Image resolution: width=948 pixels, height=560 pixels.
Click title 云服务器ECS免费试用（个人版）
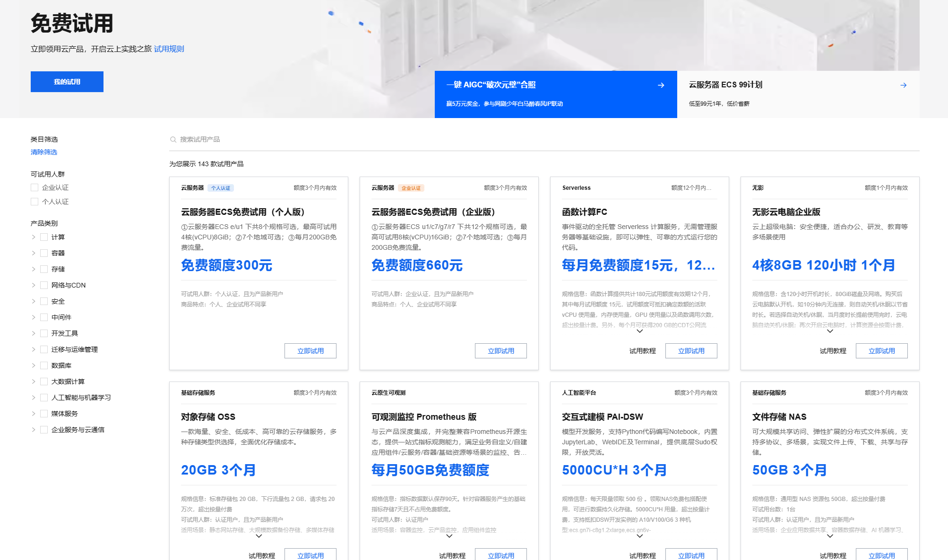(x=245, y=212)
